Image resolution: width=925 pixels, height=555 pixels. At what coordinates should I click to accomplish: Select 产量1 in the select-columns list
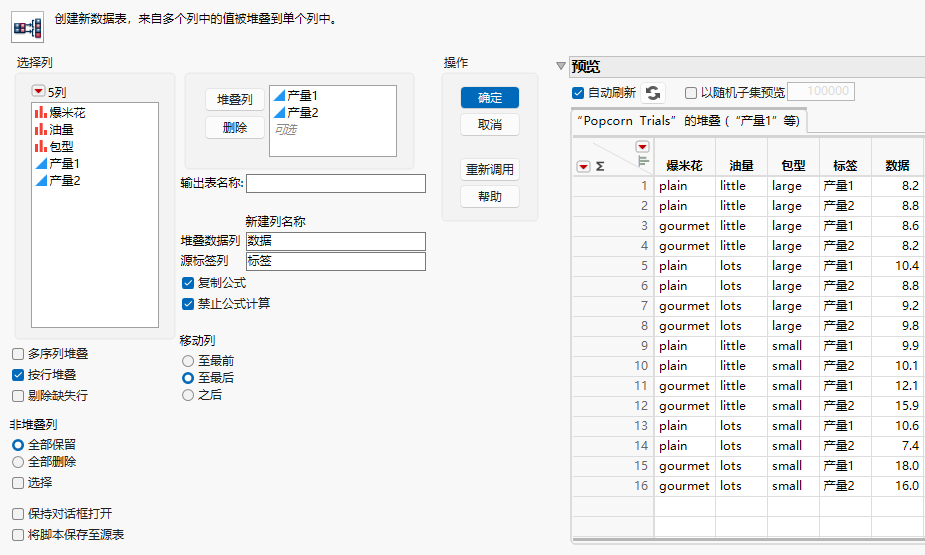[x=58, y=163]
